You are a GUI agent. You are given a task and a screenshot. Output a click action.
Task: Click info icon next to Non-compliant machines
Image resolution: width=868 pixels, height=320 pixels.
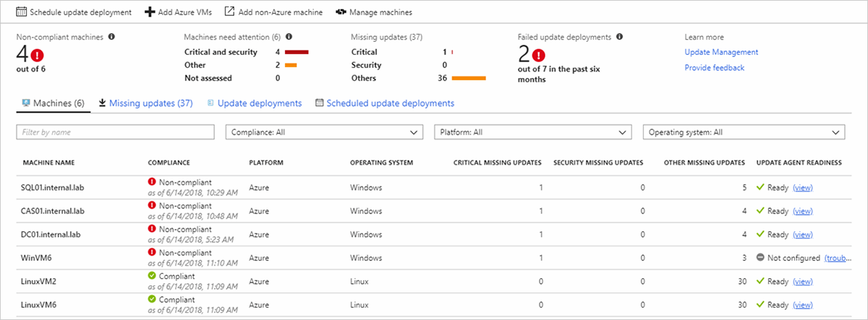click(x=111, y=36)
